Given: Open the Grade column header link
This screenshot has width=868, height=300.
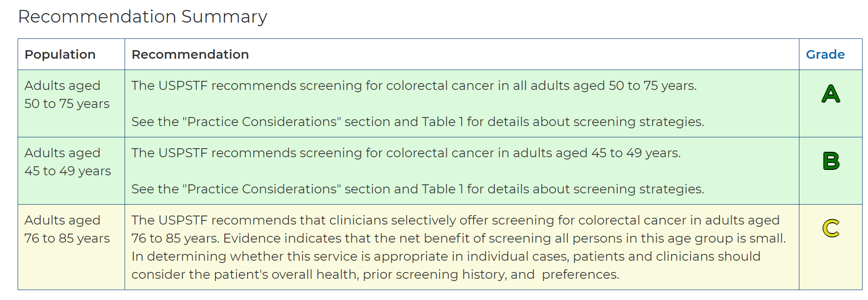Looking at the screenshot, I should pyautogui.click(x=825, y=55).
